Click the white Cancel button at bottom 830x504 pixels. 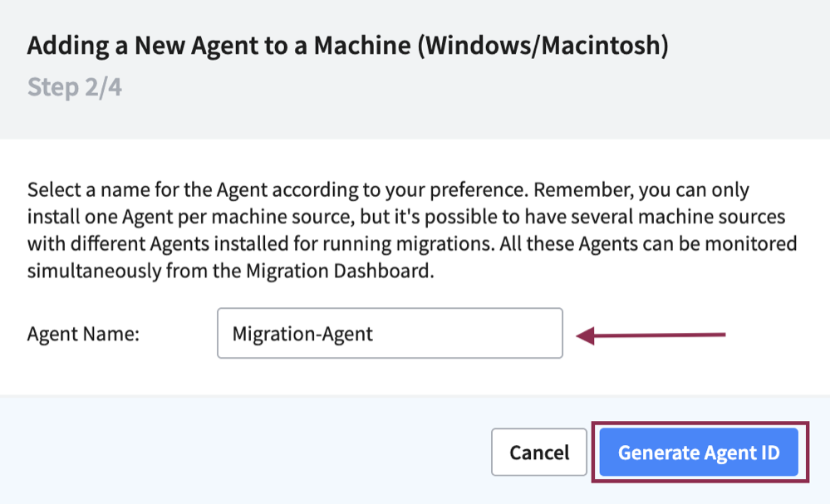538,453
